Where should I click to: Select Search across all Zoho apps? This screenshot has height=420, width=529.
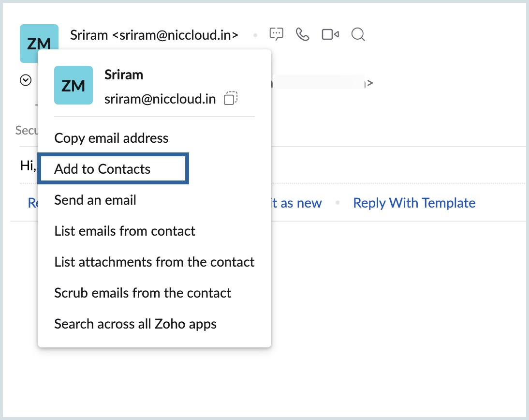click(135, 324)
